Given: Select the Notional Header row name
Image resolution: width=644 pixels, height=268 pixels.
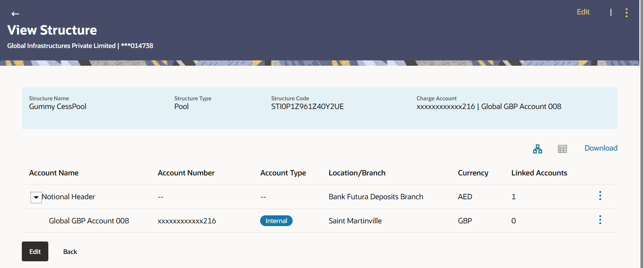Looking at the screenshot, I should click(x=68, y=197).
